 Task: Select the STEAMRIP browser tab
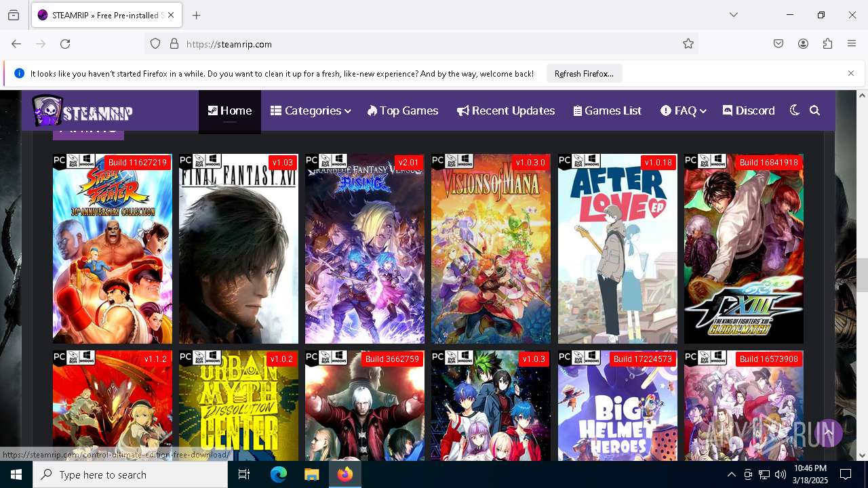click(106, 15)
